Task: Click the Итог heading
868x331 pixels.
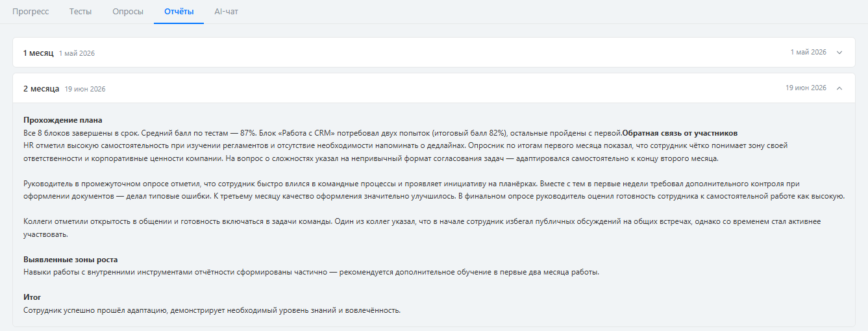Action: [x=32, y=297]
